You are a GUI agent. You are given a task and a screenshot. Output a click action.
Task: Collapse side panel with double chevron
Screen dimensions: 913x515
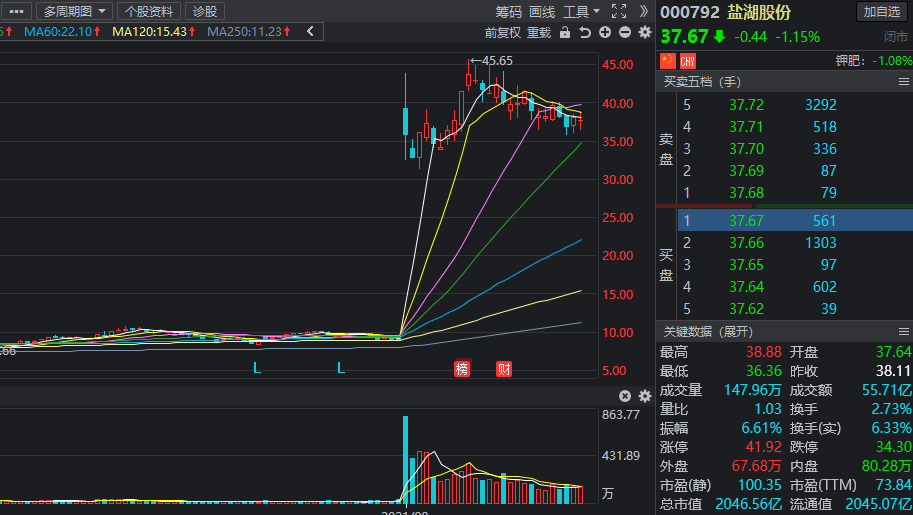tap(643, 11)
